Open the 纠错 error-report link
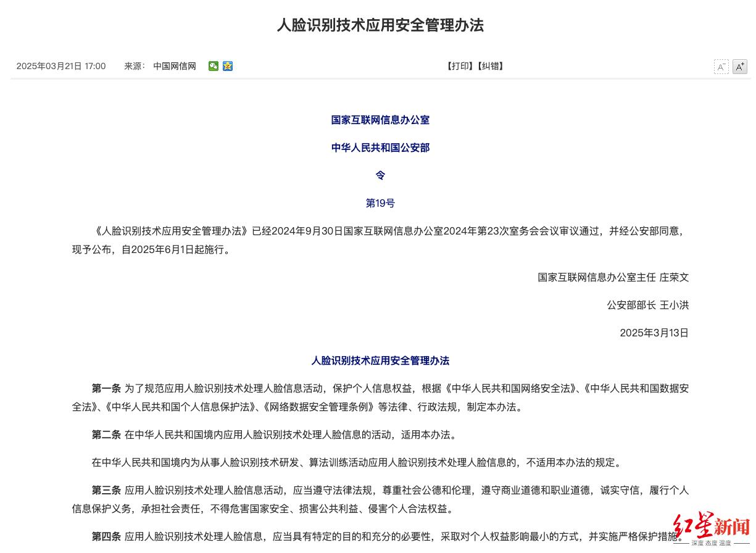The height and width of the screenshot is (553, 756). pyautogui.click(x=491, y=66)
